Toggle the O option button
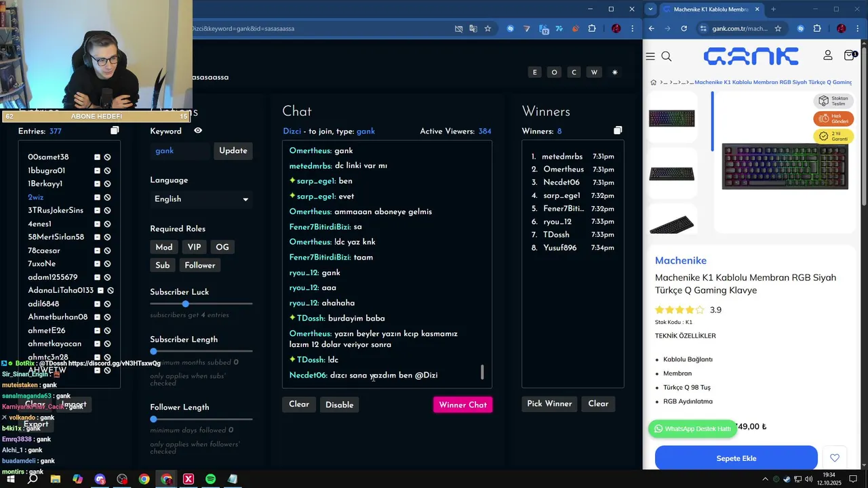The image size is (868, 488). click(555, 73)
